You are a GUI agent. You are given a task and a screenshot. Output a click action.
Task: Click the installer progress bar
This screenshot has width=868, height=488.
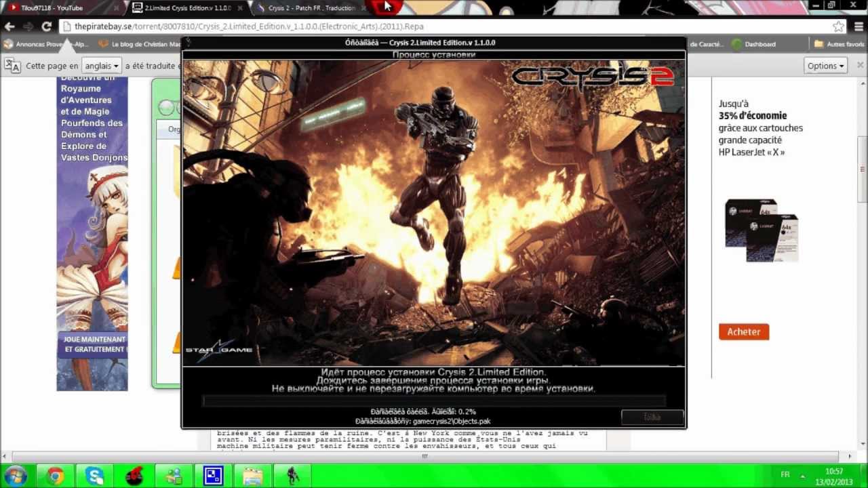tap(434, 401)
